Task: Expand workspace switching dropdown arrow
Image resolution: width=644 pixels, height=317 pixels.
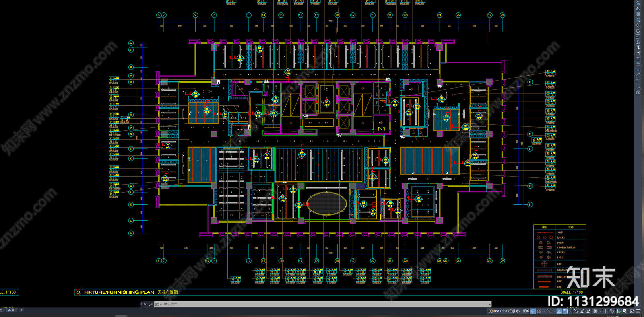Action: [x=600, y=311]
